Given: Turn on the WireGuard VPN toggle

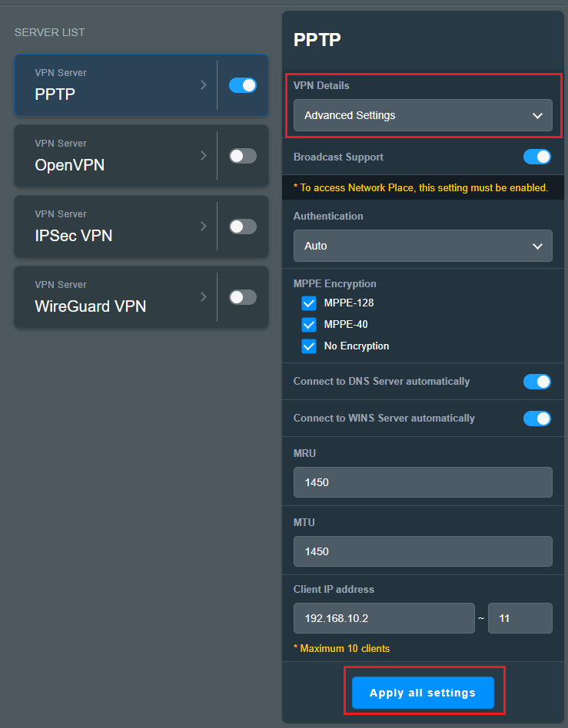Looking at the screenshot, I should 243,297.
